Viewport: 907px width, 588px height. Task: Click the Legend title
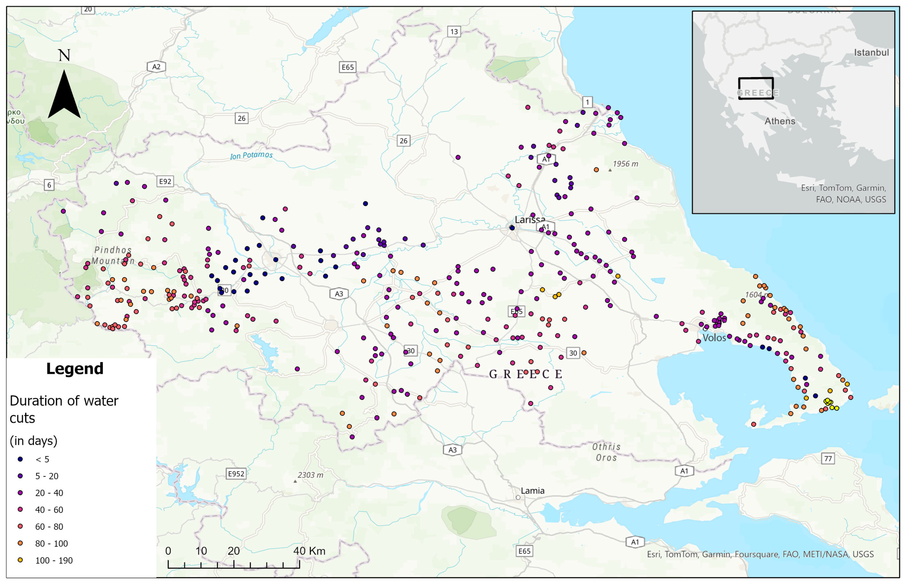[x=75, y=369]
